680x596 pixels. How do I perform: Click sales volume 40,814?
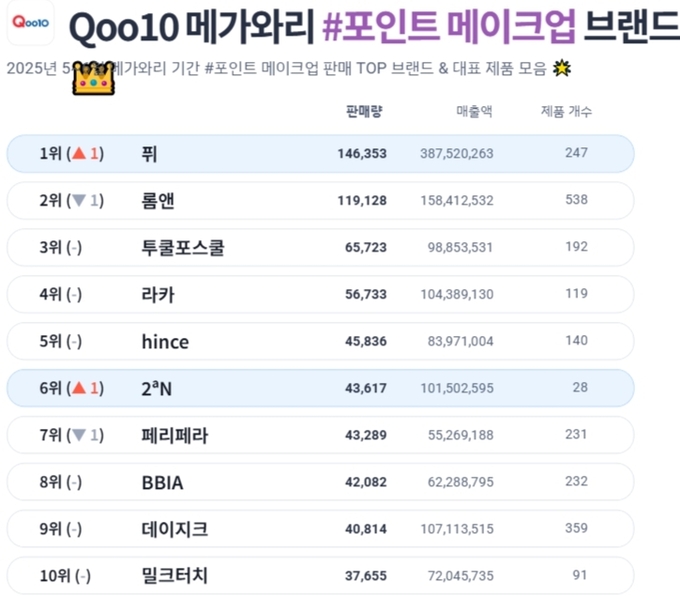click(366, 529)
